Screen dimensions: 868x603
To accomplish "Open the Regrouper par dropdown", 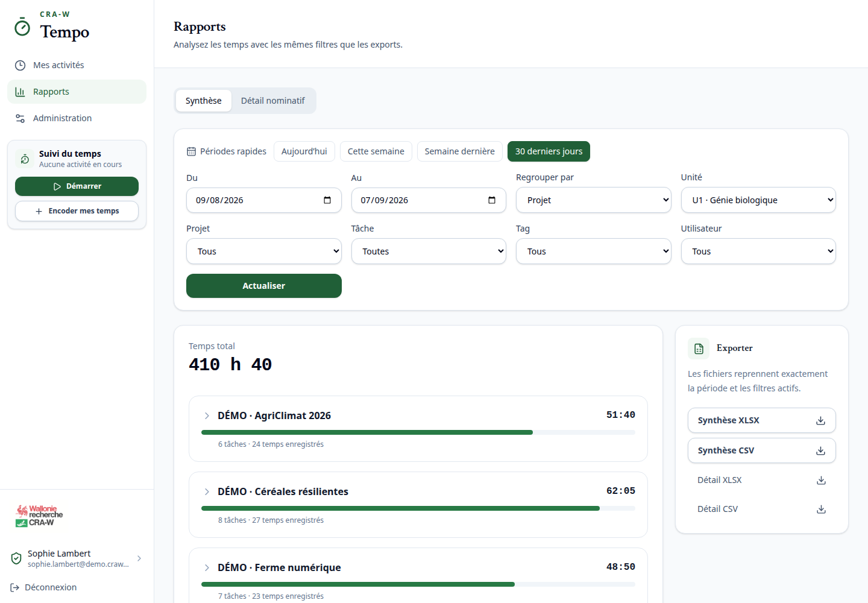I will pyautogui.click(x=594, y=200).
